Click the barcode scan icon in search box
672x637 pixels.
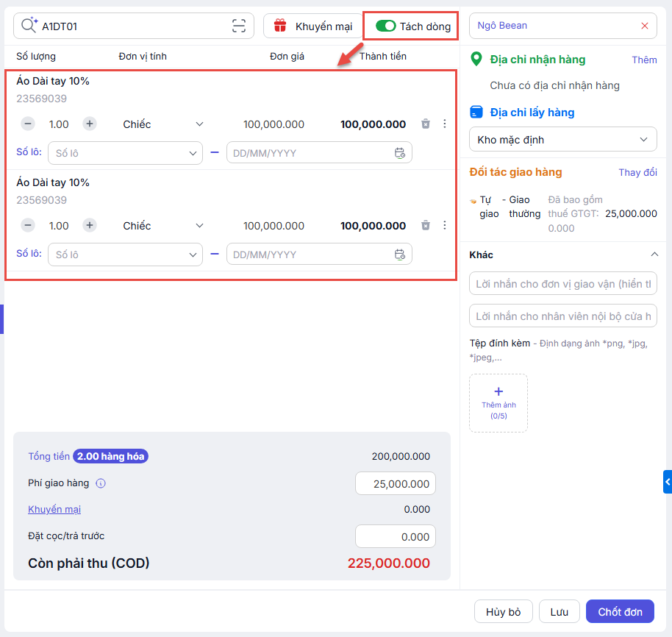click(x=239, y=26)
